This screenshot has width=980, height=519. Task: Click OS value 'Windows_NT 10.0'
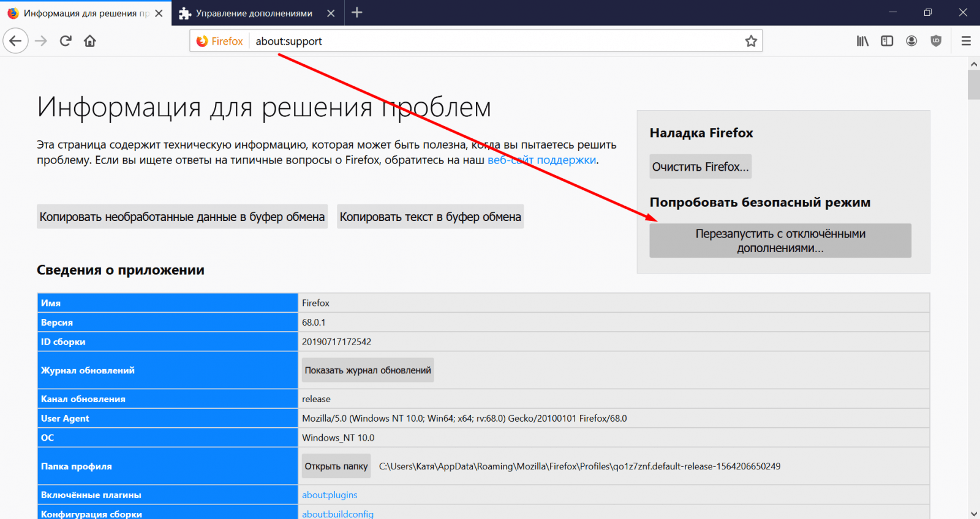point(338,438)
